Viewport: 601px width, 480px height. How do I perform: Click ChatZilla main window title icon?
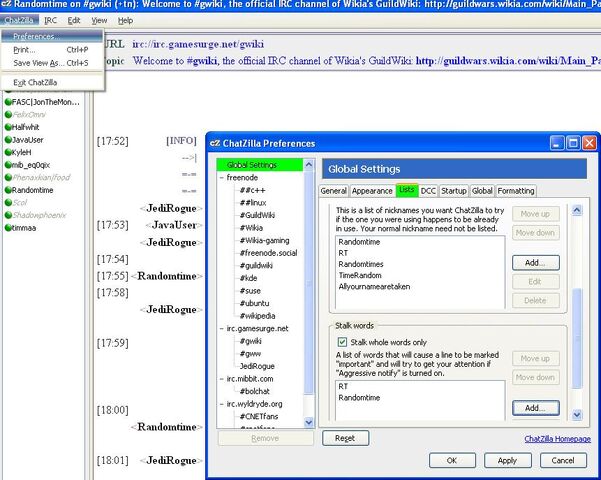point(6,4)
